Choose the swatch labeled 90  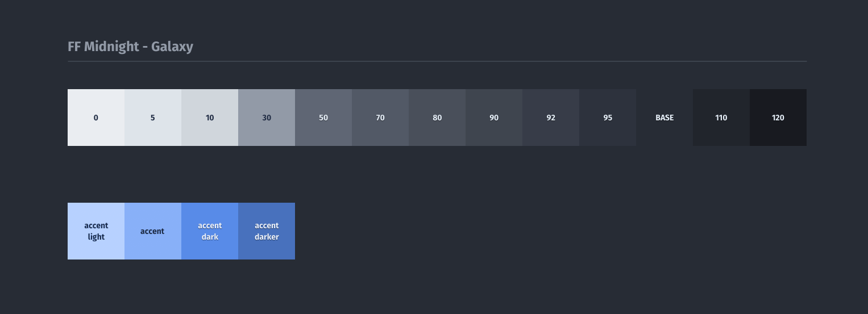point(494,118)
